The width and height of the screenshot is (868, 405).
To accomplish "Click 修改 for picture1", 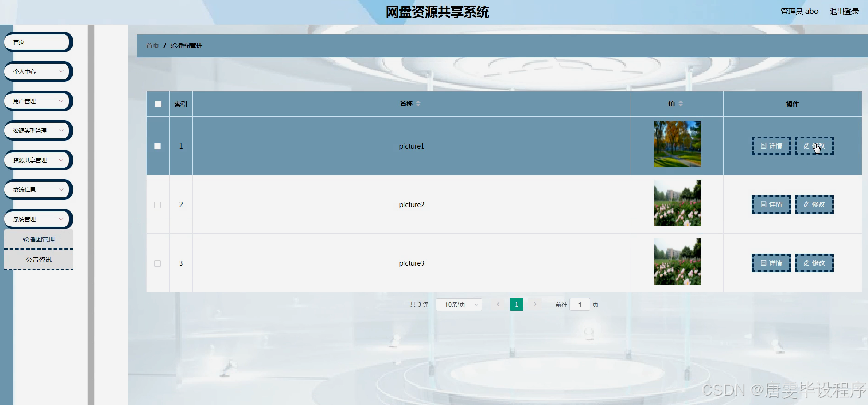I will pyautogui.click(x=814, y=146).
